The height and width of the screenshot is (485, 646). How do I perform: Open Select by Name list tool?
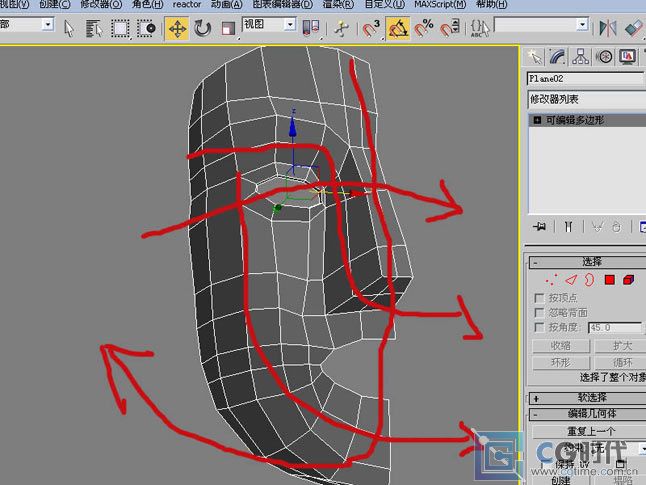(94, 28)
